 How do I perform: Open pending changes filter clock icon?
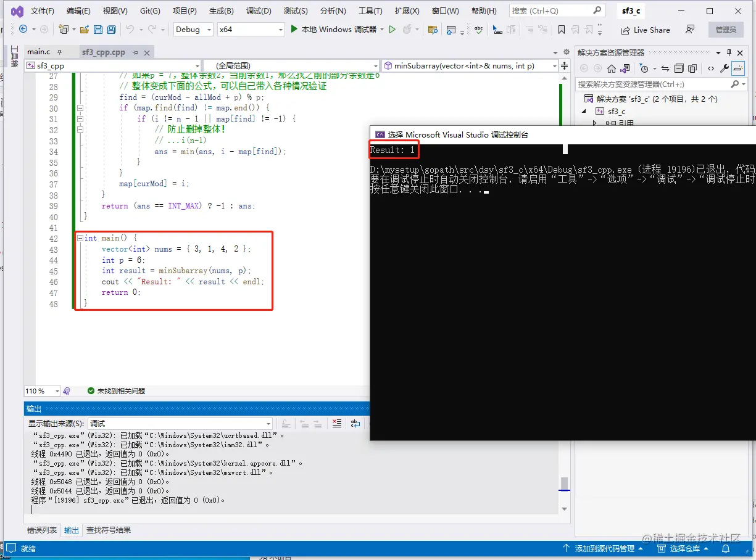(x=644, y=68)
